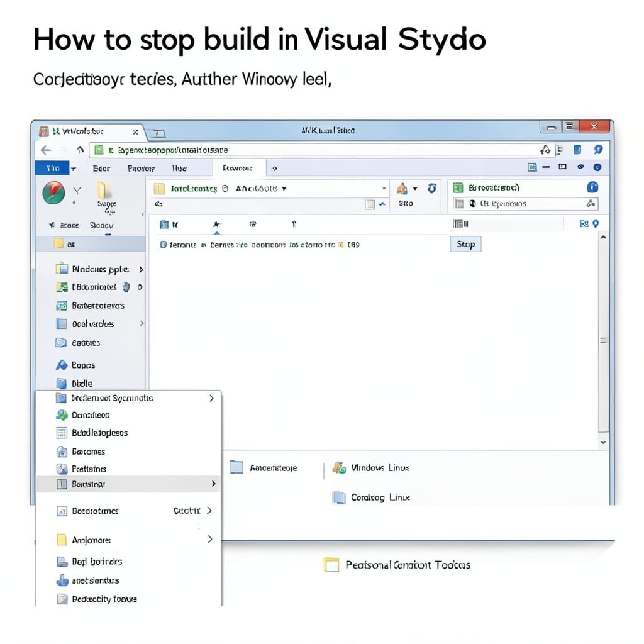Image resolution: width=644 pixels, height=644 pixels.
Task: Click the dark blue circle icon in the menu row
Action: tap(597, 167)
